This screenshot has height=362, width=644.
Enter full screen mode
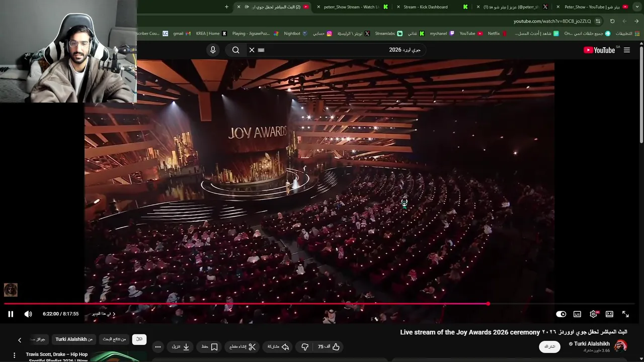tap(625, 314)
